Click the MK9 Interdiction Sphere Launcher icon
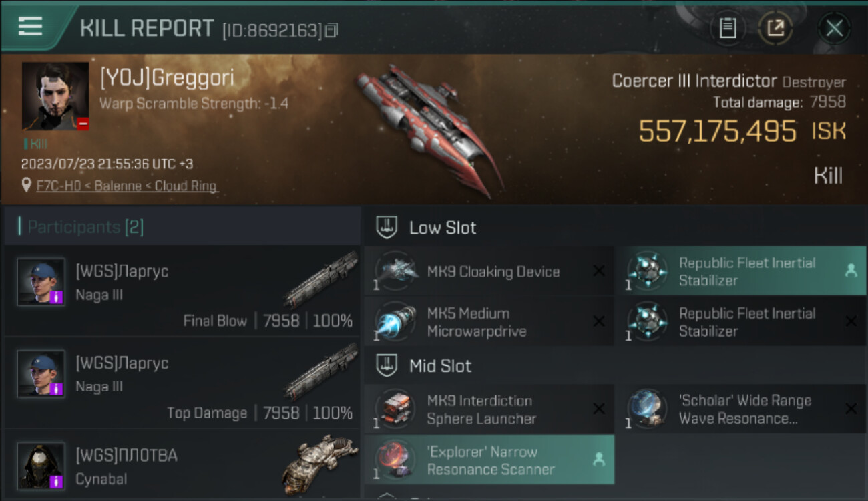868x501 pixels. [x=396, y=409]
